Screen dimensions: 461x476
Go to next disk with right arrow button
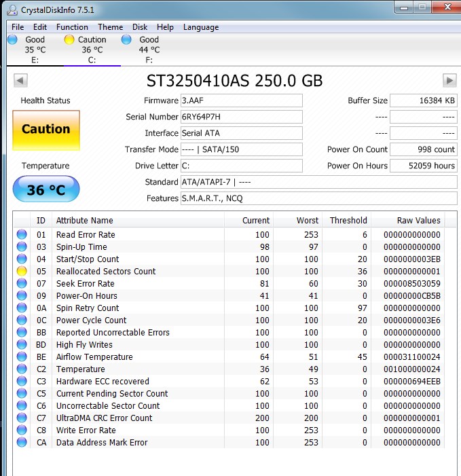tap(449, 81)
